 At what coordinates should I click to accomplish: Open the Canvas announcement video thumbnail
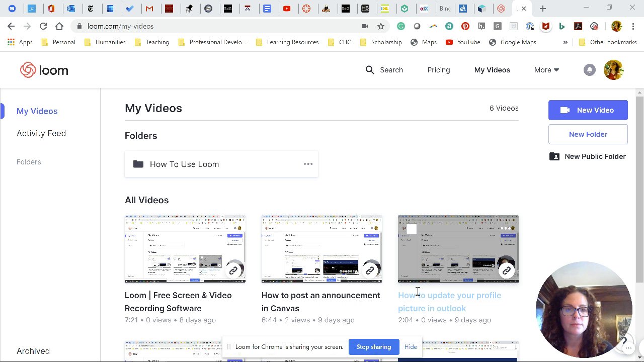click(322, 249)
